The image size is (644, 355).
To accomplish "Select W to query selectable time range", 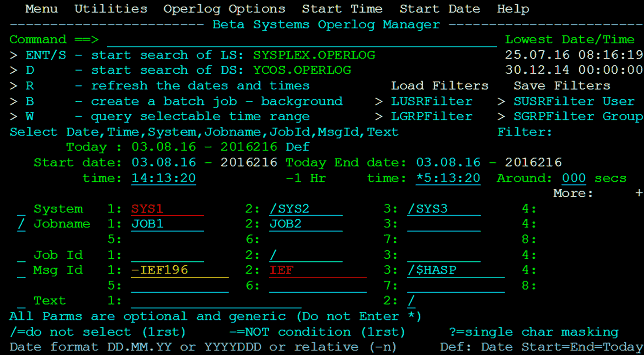I will 30,116.
